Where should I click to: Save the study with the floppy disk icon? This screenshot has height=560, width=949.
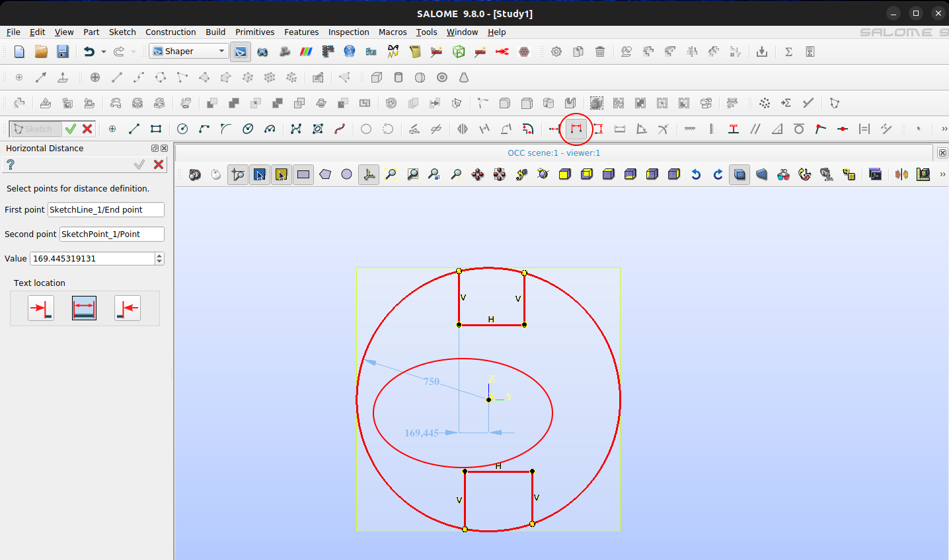point(63,52)
